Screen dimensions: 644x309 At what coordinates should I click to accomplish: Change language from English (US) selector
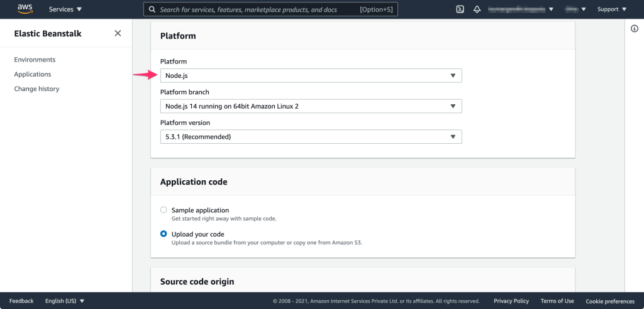[x=65, y=301]
